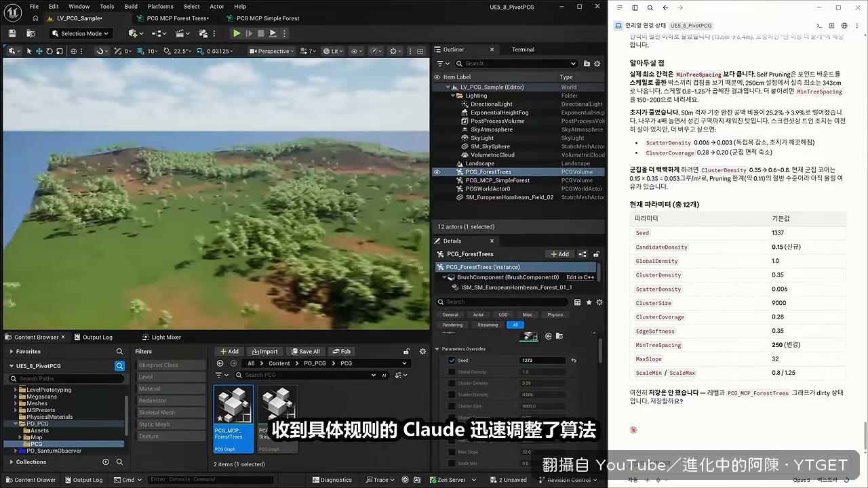This screenshot has height=488, width=868.
Task: Enable the Cluster Density override checkbox
Action: (452, 383)
